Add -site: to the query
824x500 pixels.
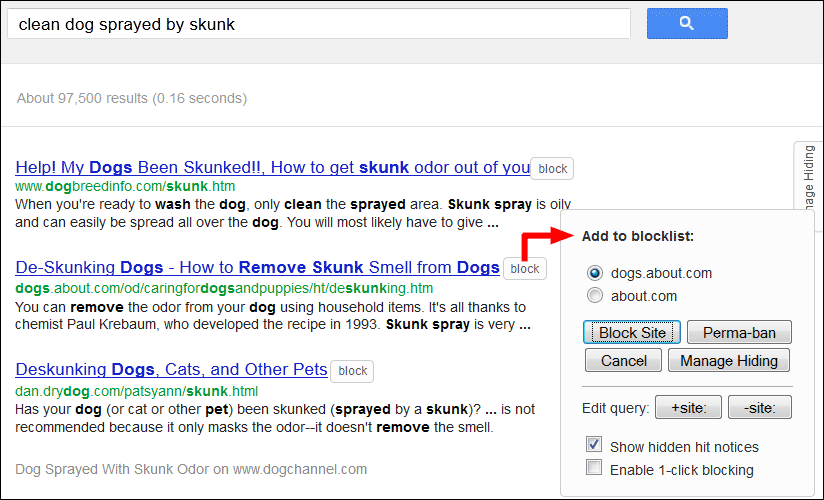[759, 407]
